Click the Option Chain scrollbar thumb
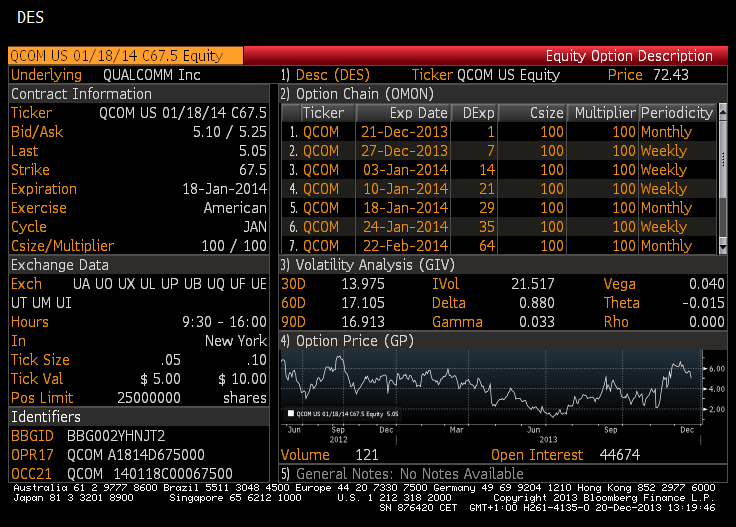Viewport: 736px width, 527px height. pos(722,159)
